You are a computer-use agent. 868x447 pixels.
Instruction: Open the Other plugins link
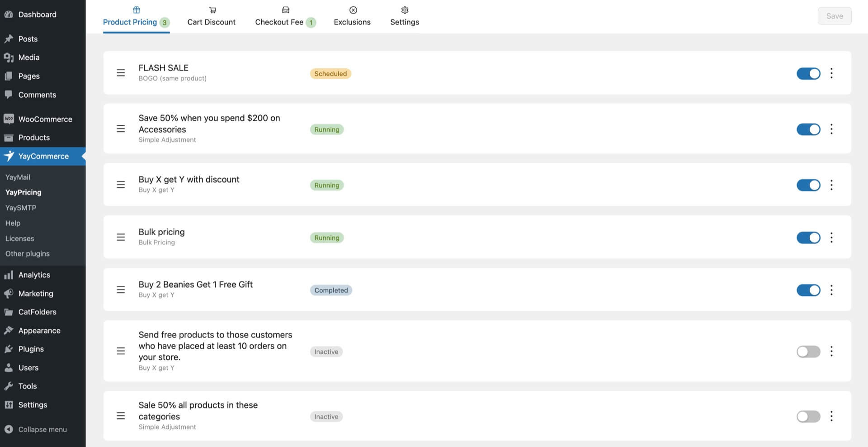(x=27, y=253)
